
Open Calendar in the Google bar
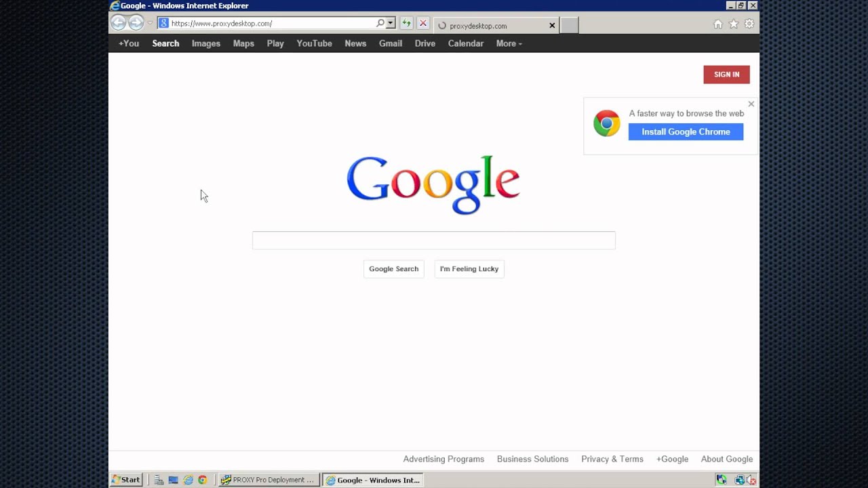(x=466, y=43)
